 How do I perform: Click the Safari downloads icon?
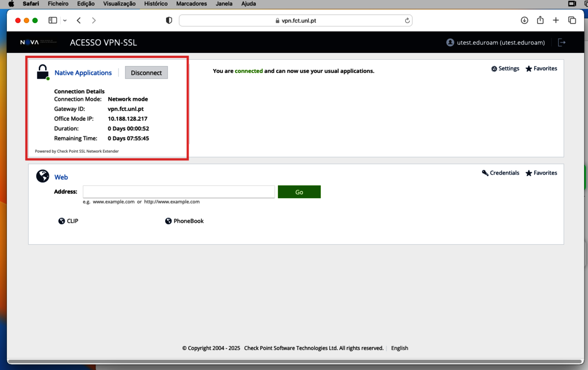[x=524, y=20]
